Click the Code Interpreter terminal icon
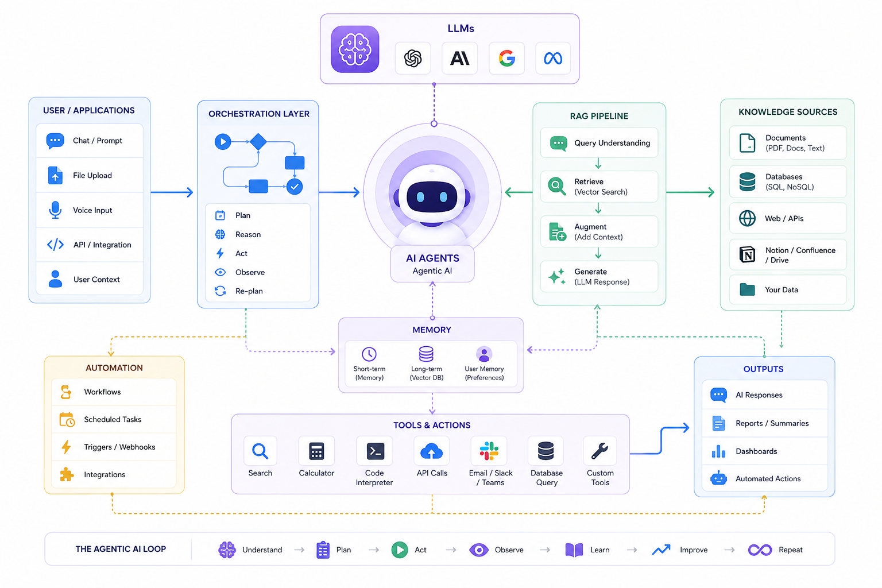882x588 pixels. click(374, 451)
